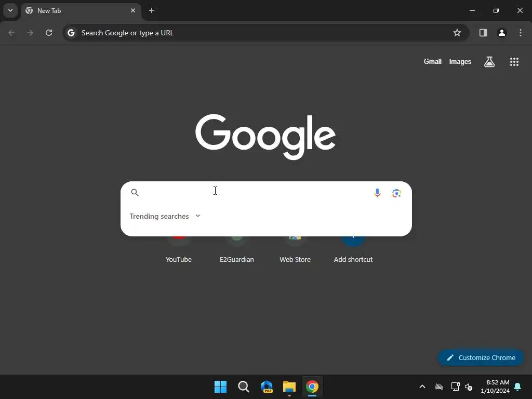Go back with the back arrow

(x=11, y=33)
